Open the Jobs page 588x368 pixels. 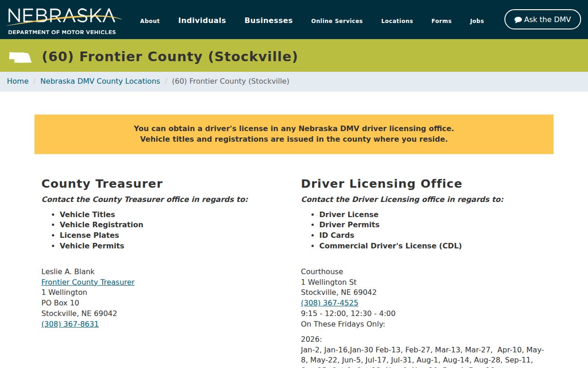click(x=477, y=21)
